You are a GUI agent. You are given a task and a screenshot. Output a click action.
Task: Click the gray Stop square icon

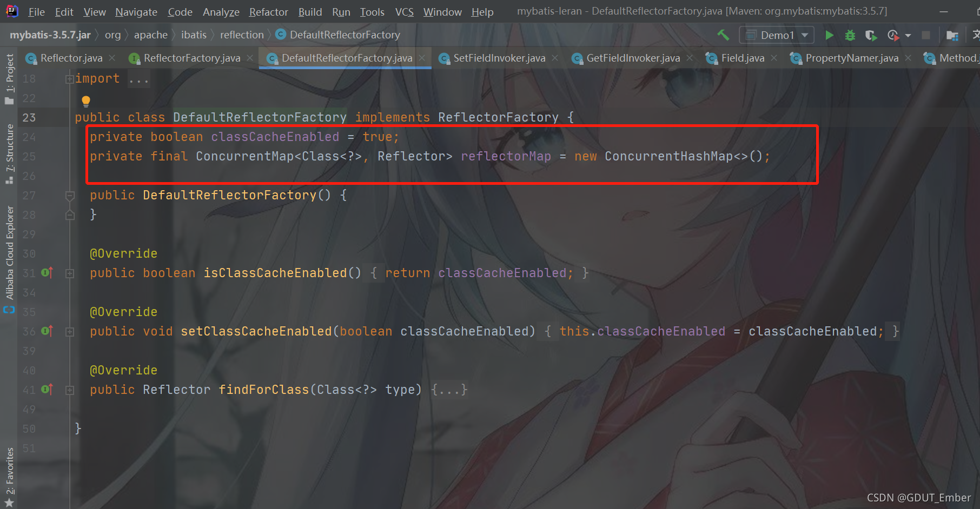point(926,35)
